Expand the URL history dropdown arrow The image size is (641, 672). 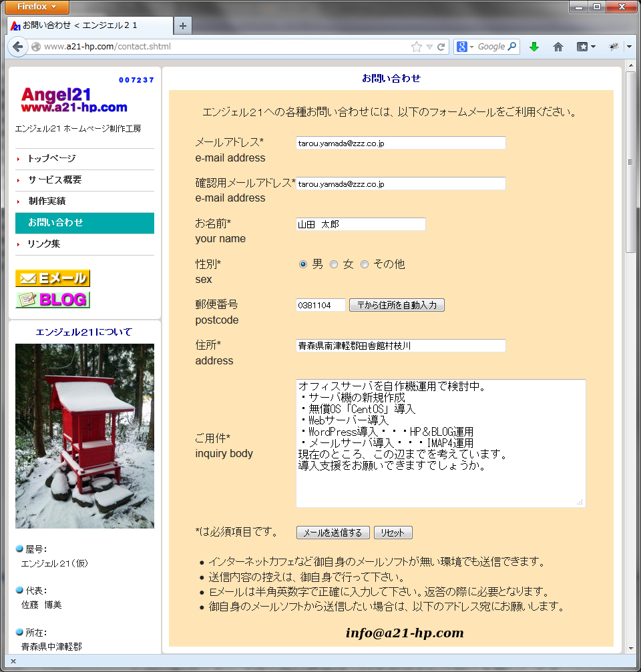[429, 47]
